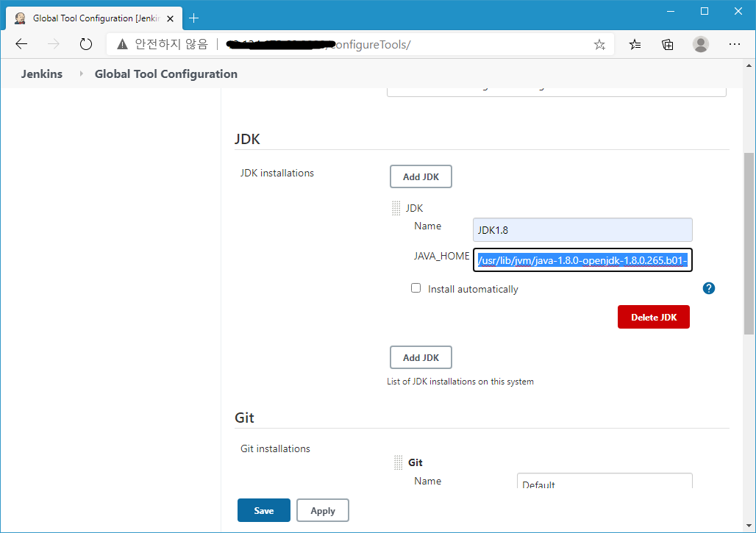Open a new browser tab

[x=194, y=18]
